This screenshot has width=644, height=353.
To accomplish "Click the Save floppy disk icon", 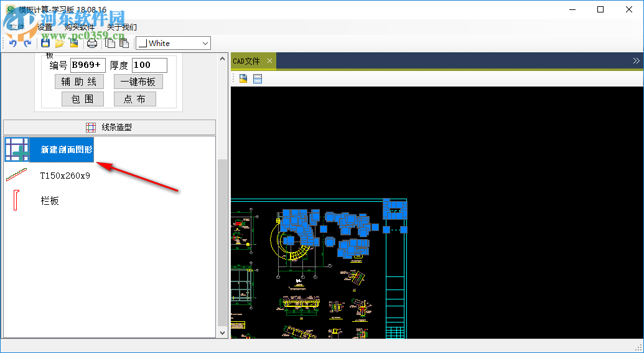I will pyautogui.click(x=45, y=43).
